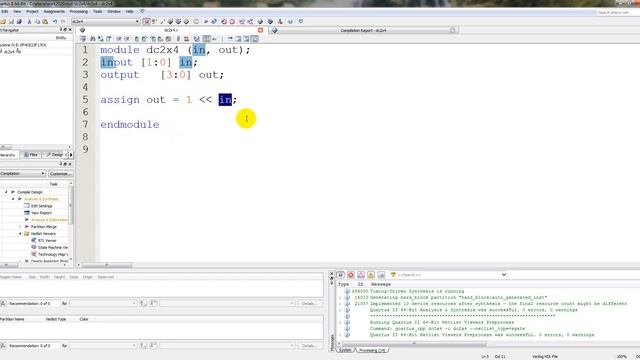
Task: Open View Report under Analysis & Synthesis
Action: tap(41, 213)
